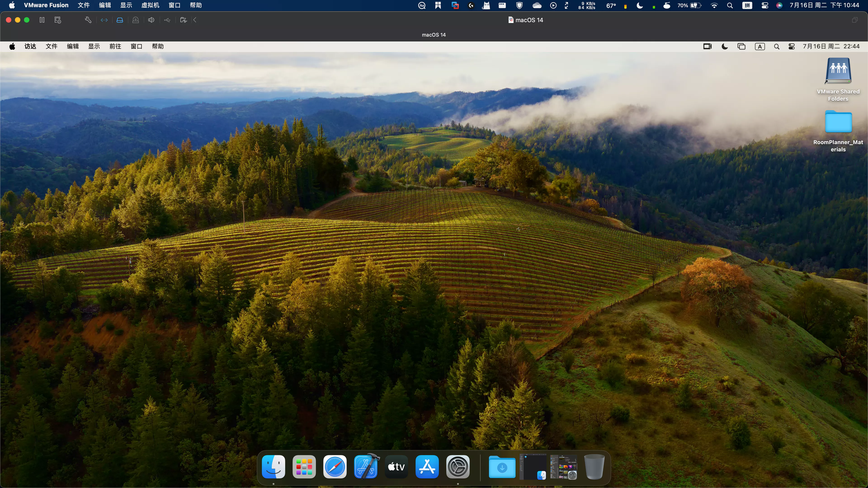Screen dimensions: 868x488
Task: Select the RoomPlanner_Materials desktop folder
Action: pyautogui.click(x=838, y=123)
